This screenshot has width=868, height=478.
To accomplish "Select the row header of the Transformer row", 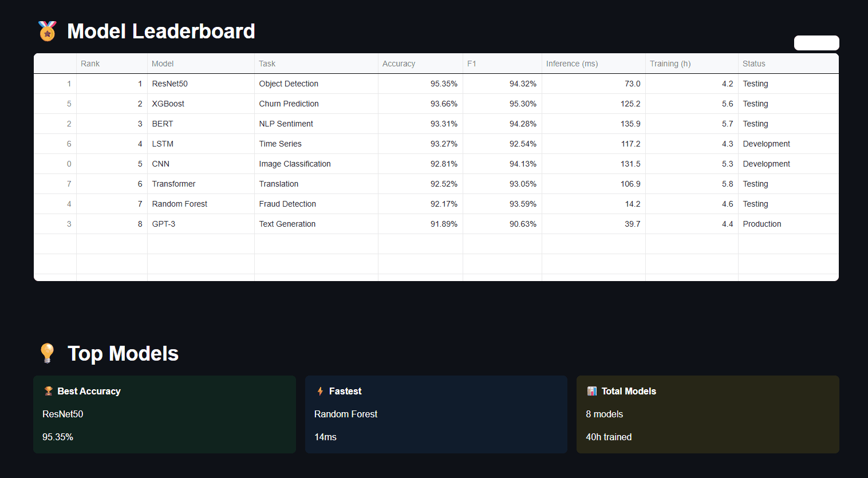I will (x=55, y=184).
